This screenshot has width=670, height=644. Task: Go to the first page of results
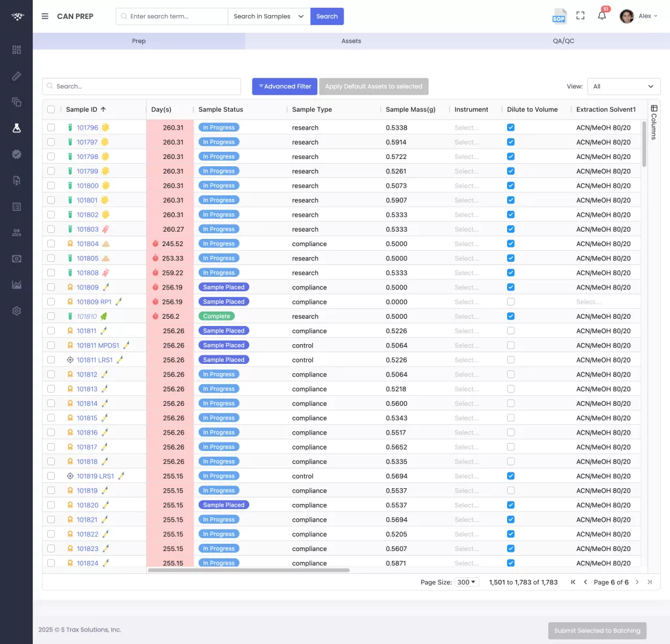[573, 582]
